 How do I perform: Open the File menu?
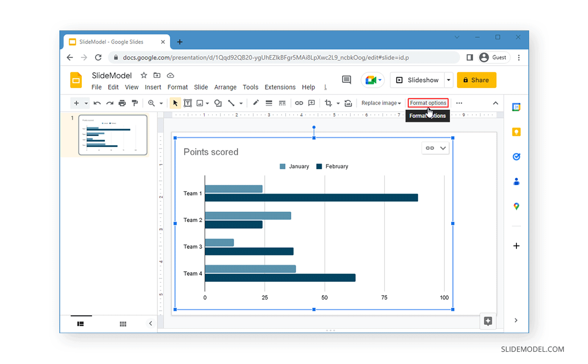click(x=97, y=87)
